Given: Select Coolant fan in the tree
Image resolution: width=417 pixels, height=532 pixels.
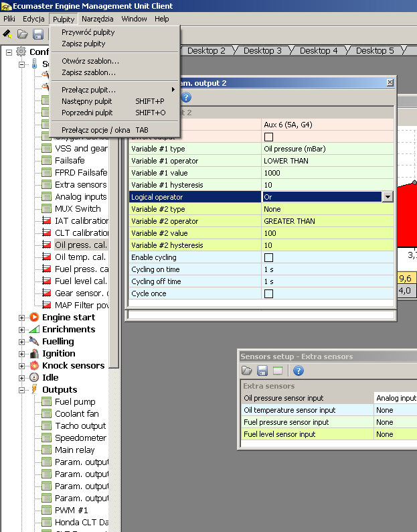Looking at the screenshot, I should [76, 414].
